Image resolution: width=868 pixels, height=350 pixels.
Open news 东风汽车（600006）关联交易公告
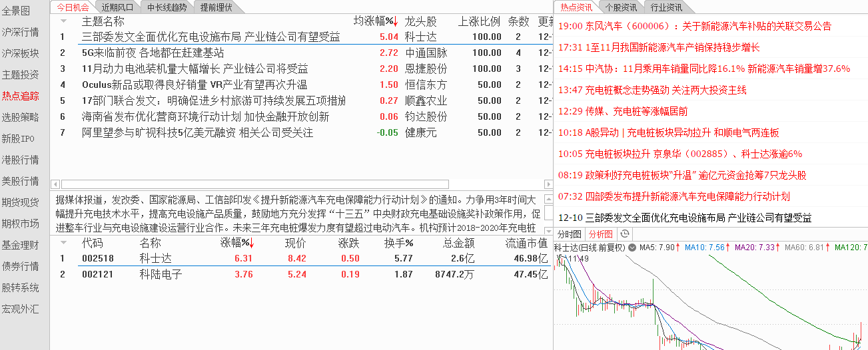[695, 26]
